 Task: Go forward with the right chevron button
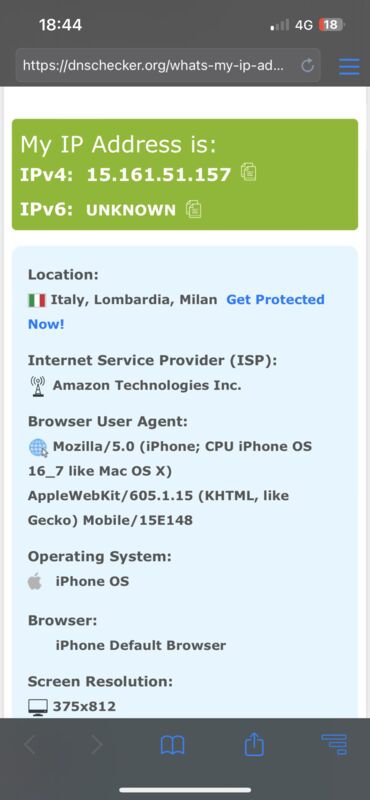click(96, 745)
